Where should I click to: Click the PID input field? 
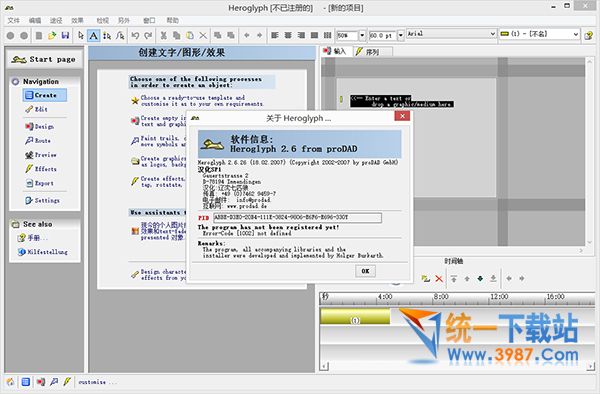click(297, 217)
